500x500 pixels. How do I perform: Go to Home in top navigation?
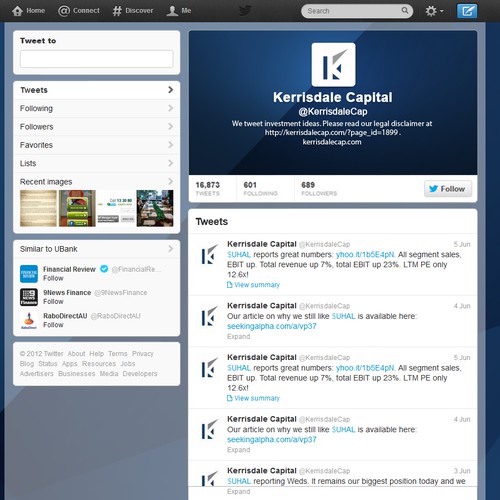pos(28,11)
